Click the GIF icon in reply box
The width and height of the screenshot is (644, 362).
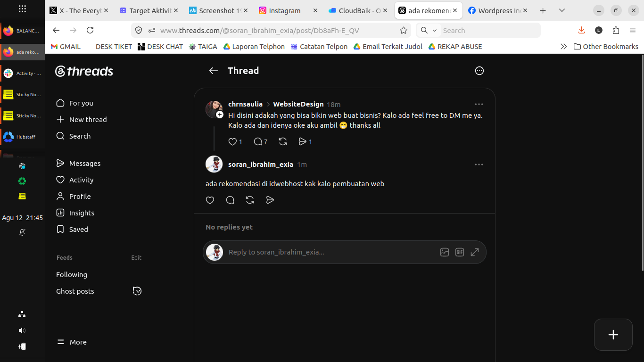point(460,252)
